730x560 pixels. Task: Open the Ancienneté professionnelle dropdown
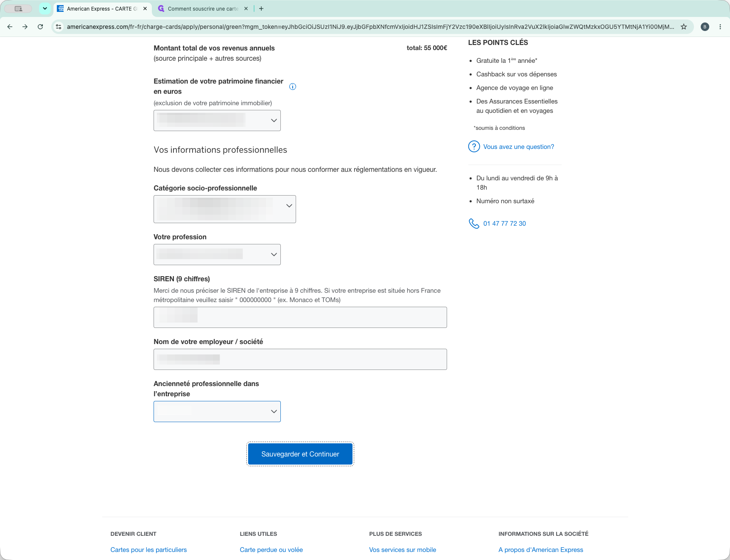click(217, 412)
